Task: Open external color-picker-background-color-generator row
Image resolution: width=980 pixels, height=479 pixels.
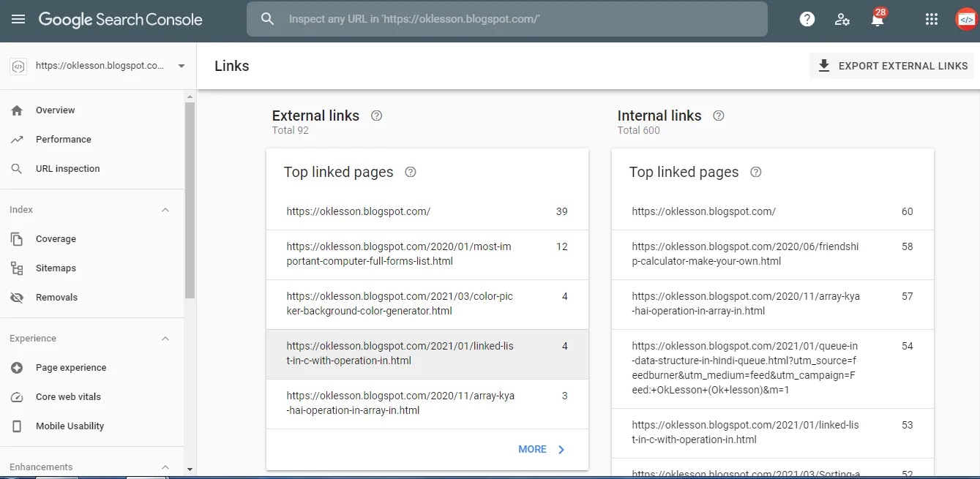Action: tap(427, 303)
